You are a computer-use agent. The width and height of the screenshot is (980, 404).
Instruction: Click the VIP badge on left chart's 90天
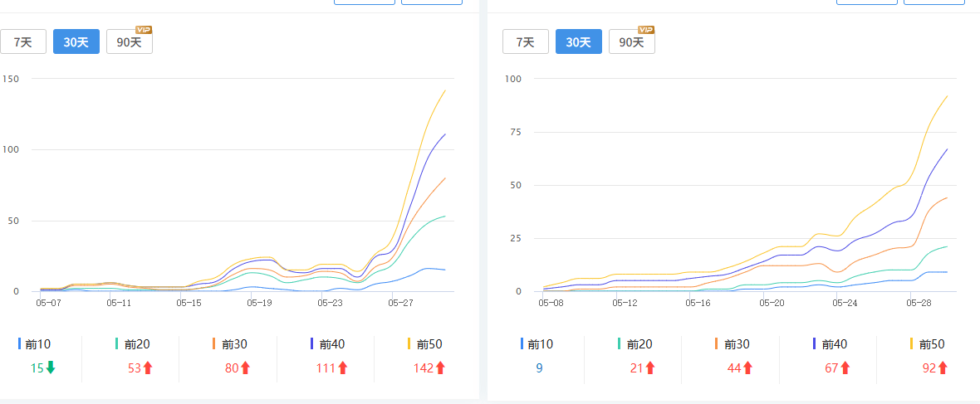tap(144, 30)
